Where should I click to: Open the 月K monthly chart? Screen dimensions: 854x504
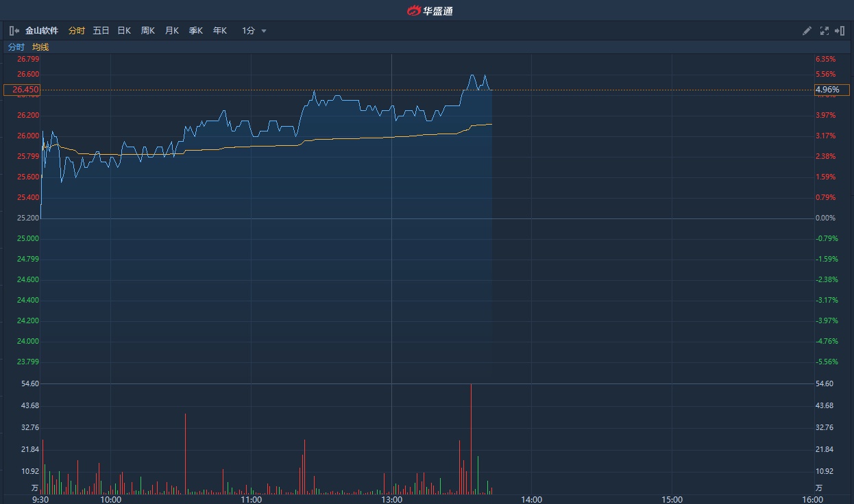coord(172,31)
